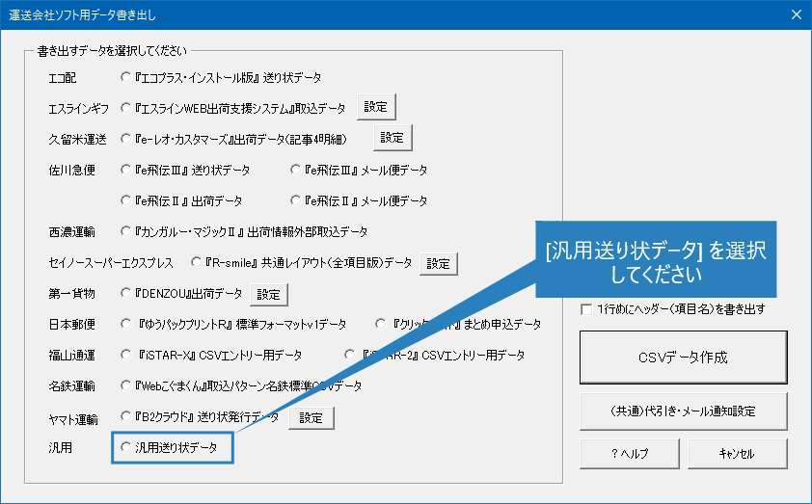The width and height of the screenshot is (812, 504).
Task: Select カンガルー・マジックⅡ 出荷情報外部取込データ
Action: [126, 231]
